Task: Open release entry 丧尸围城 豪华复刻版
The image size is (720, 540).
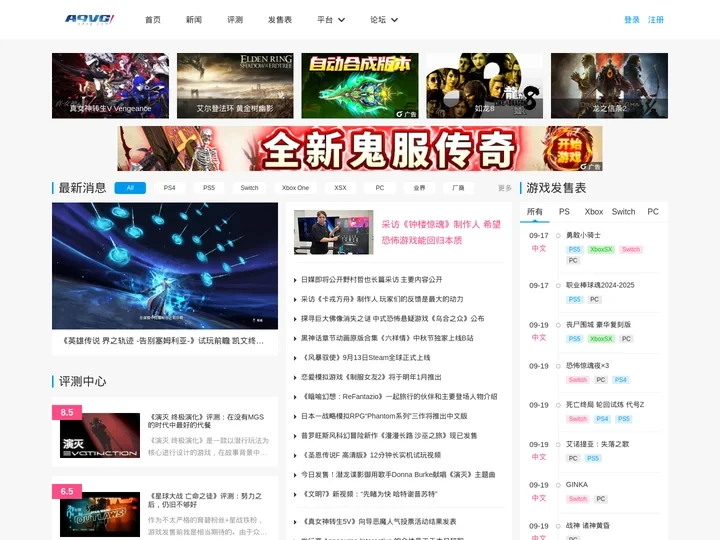Action: pyautogui.click(x=598, y=325)
